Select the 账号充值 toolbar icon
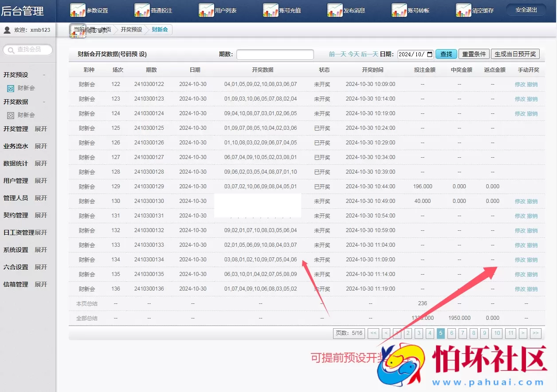 pos(270,9)
